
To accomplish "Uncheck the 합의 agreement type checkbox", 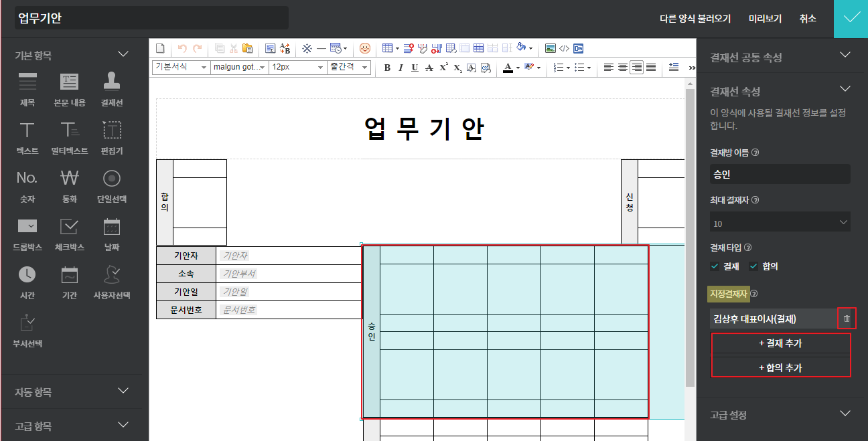I will click(x=753, y=266).
